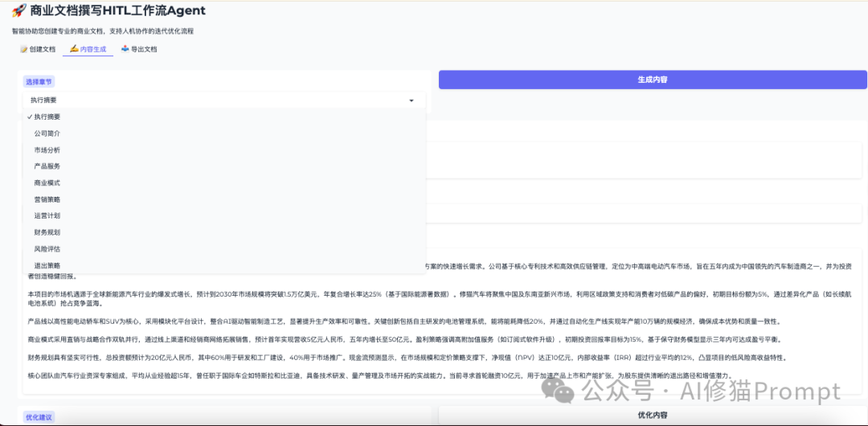The height and width of the screenshot is (426, 868).
Task: Select 营销策略 chapter option
Action: point(224,199)
